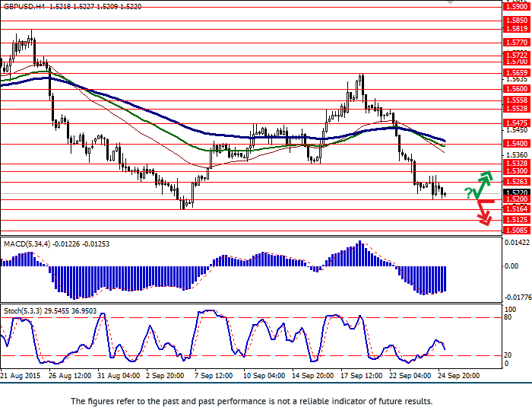Click the 17 Sep 12:00 time label
Viewport: 532px width, 420px height.
(362, 376)
